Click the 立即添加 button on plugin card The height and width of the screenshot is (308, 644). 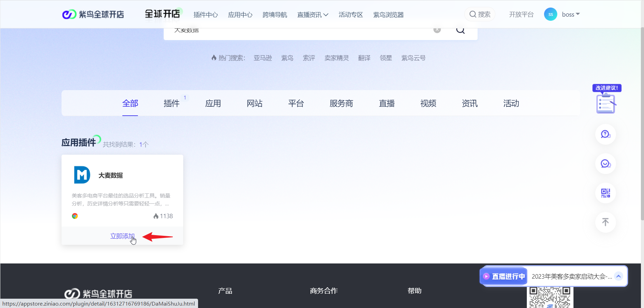(x=122, y=236)
